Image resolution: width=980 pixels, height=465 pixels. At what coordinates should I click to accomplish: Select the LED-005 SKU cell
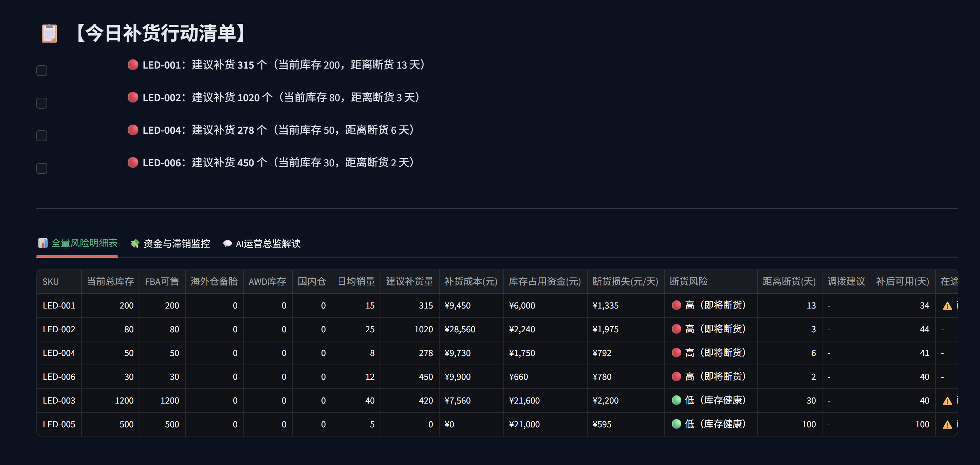(x=59, y=424)
